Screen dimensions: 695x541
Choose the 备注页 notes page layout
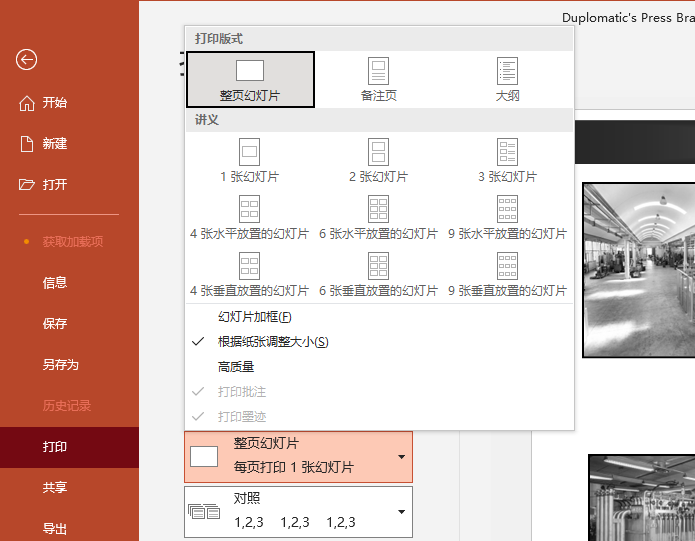click(x=379, y=79)
